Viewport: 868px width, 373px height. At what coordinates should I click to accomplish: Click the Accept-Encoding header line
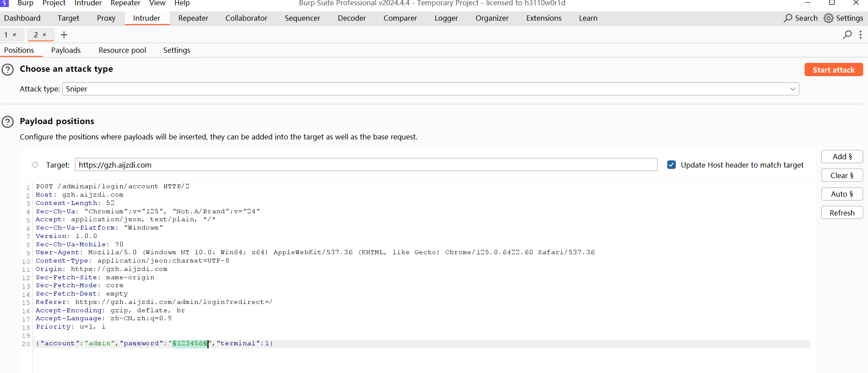(111, 311)
